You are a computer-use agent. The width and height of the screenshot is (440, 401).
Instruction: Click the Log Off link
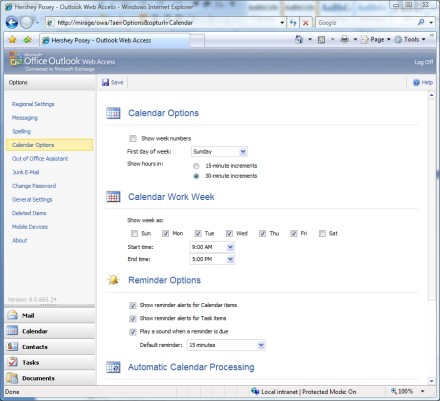[x=424, y=62]
